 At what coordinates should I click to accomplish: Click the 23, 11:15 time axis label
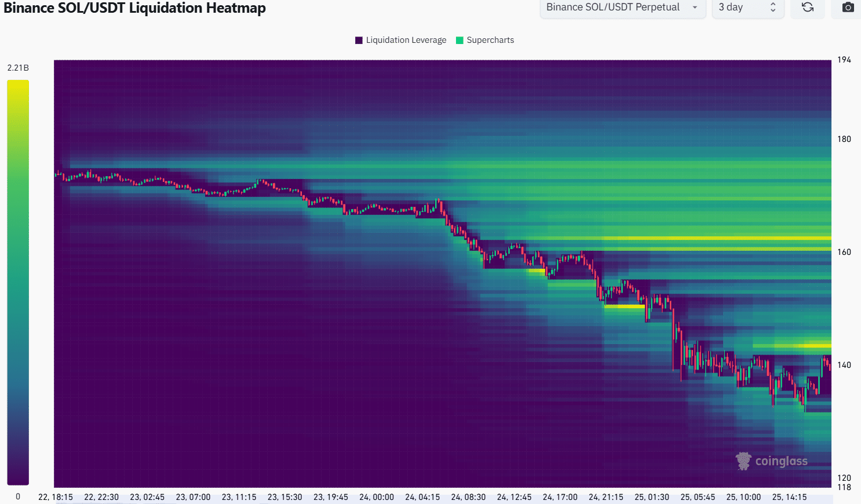pyautogui.click(x=239, y=497)
